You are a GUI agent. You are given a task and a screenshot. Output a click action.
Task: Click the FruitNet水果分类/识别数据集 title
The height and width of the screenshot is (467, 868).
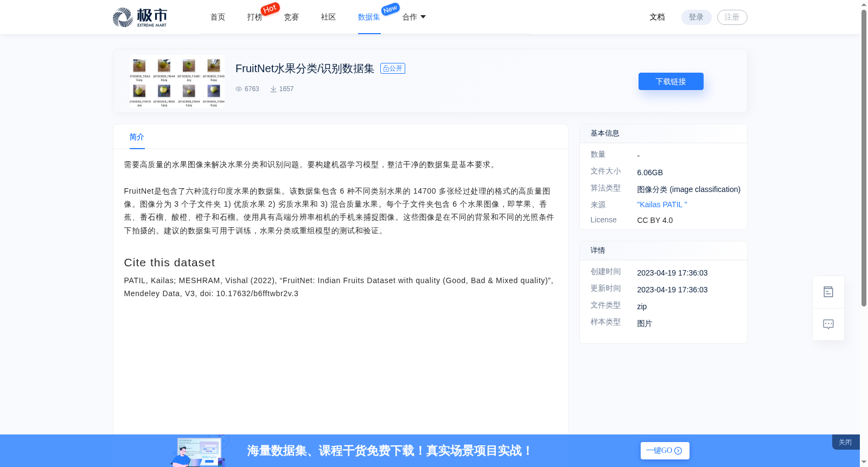pyautogui.click(x=305, y=68)
